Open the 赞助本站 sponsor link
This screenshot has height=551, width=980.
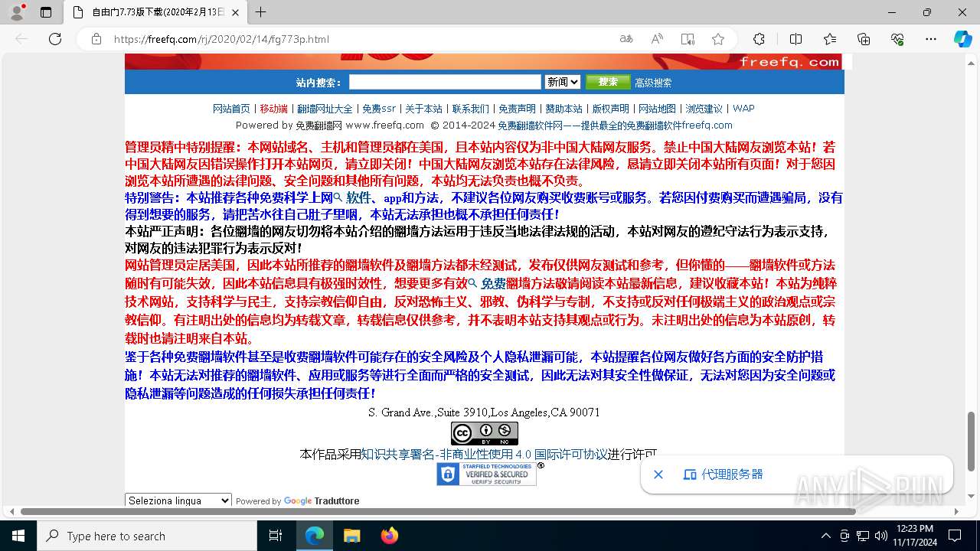pyautogui.click(x=563, y=109)
